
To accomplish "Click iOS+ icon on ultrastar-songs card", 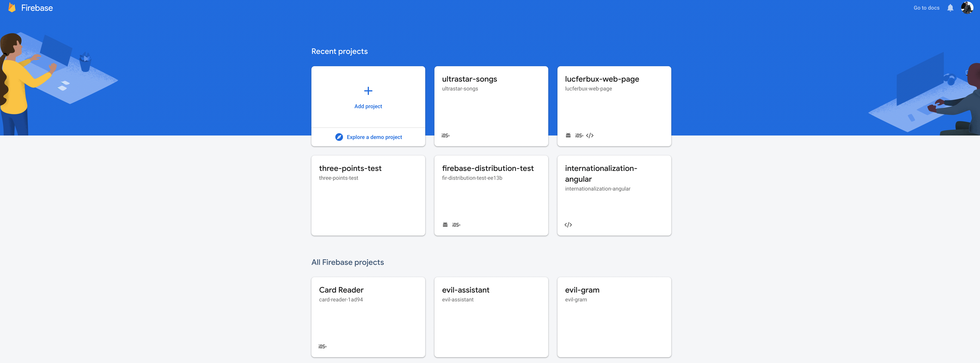I will click(x=445, y=136).
